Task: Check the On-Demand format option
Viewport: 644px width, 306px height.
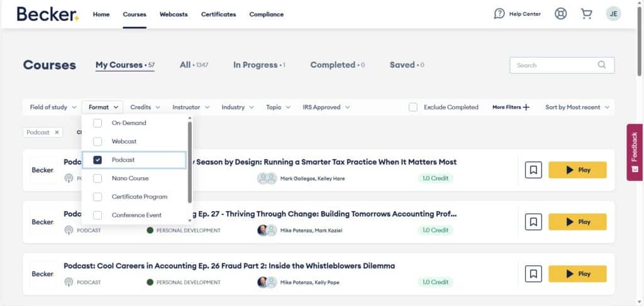Action: click(97, 123)
